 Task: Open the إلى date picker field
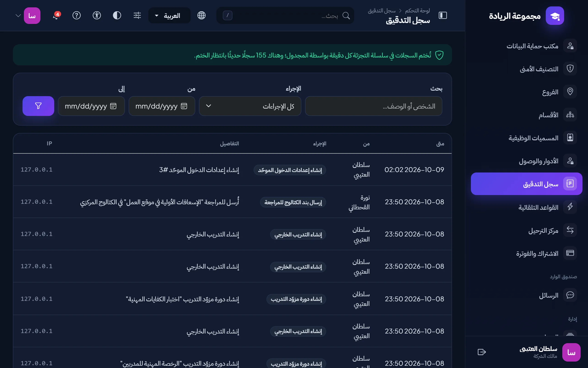tap(91, 106)
